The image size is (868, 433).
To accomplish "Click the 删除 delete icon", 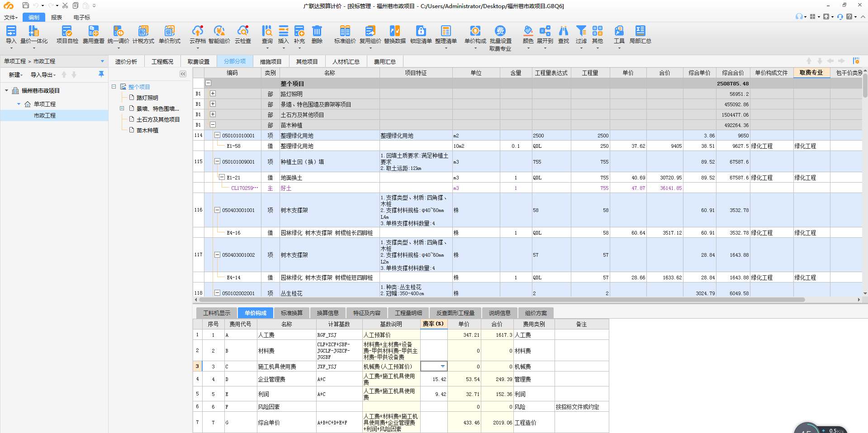I will click(317, 35).
